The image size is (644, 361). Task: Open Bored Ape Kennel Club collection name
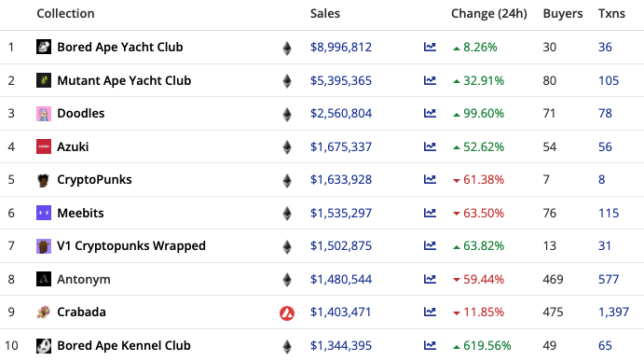click(x=124, y=345)
